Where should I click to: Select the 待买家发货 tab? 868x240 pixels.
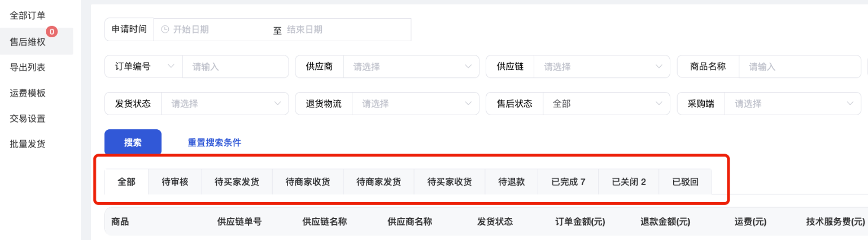point(237,182)
